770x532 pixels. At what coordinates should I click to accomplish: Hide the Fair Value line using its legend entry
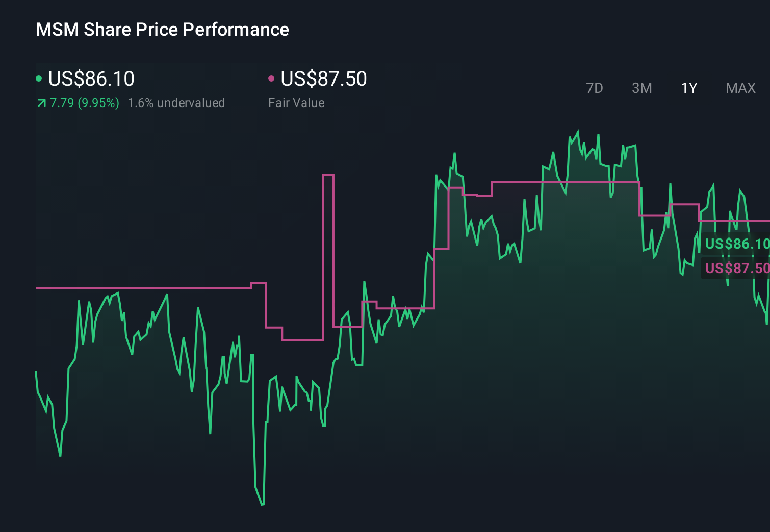click(x=324, y=79)
